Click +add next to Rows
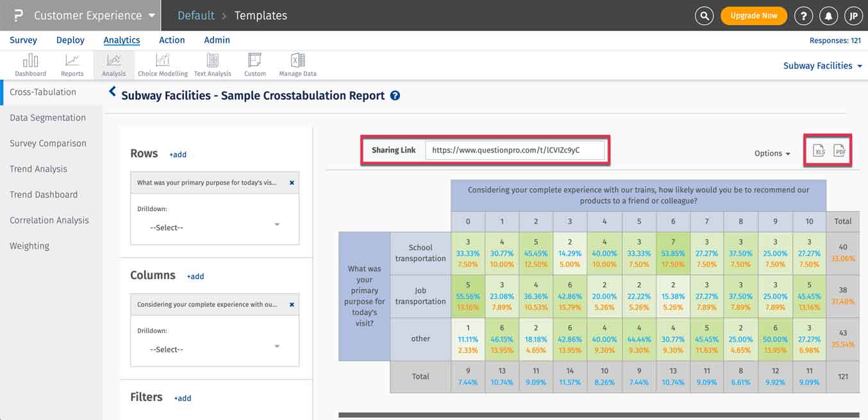868x420 pixels. [x=178, y=155]
